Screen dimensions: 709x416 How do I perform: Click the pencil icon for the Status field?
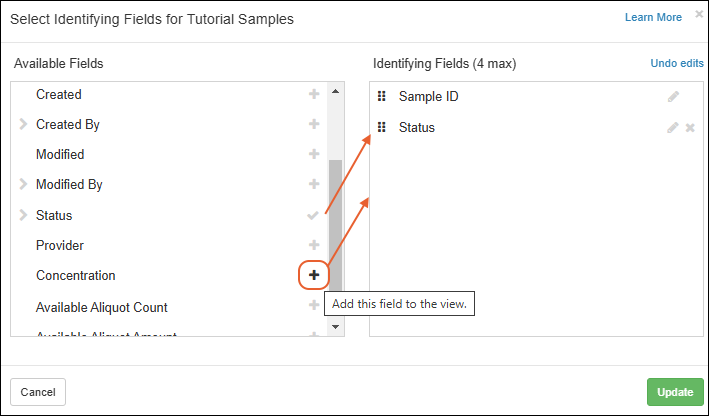pos(674,128)
